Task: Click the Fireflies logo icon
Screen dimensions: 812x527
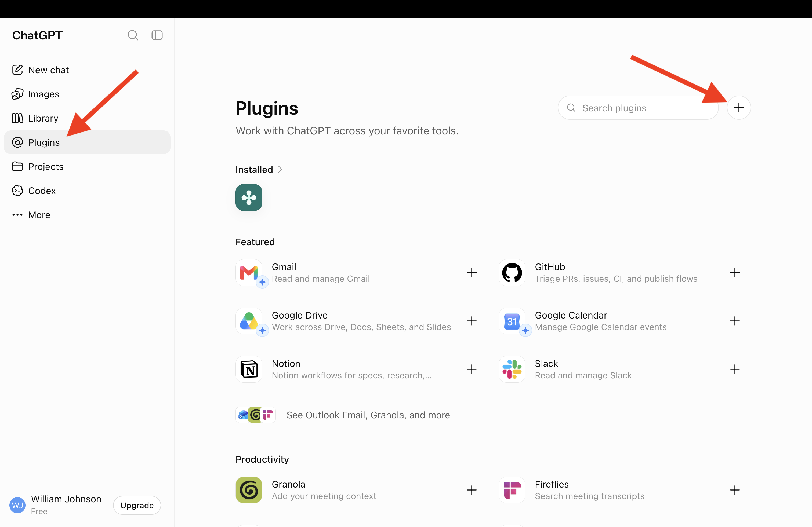Action: (512, 490)
